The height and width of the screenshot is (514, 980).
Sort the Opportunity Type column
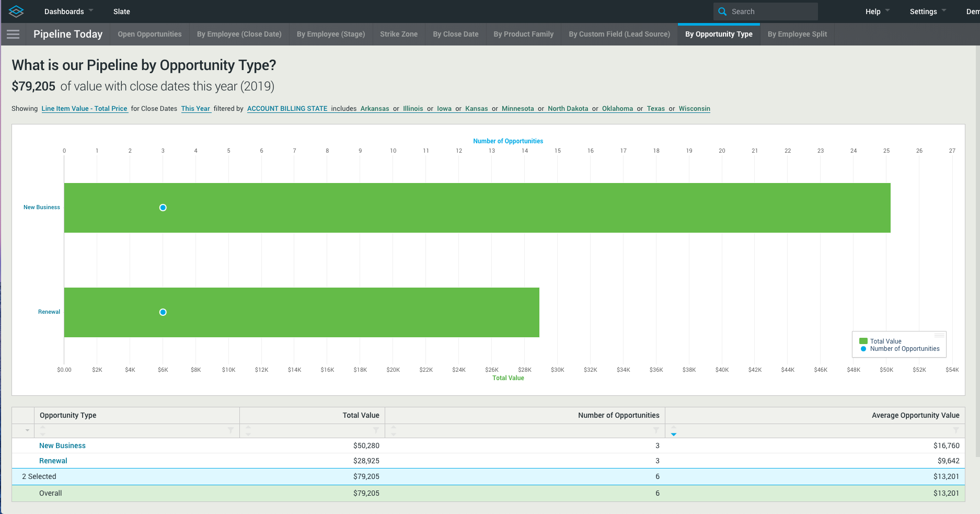43,430
